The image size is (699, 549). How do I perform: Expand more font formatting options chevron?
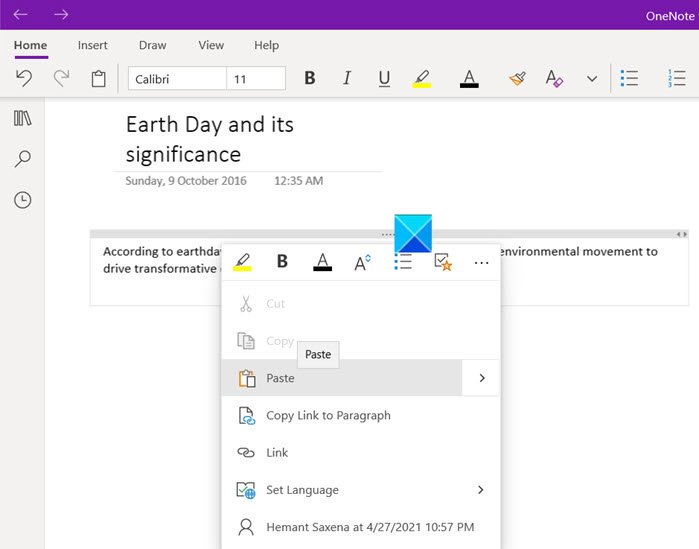592,79
